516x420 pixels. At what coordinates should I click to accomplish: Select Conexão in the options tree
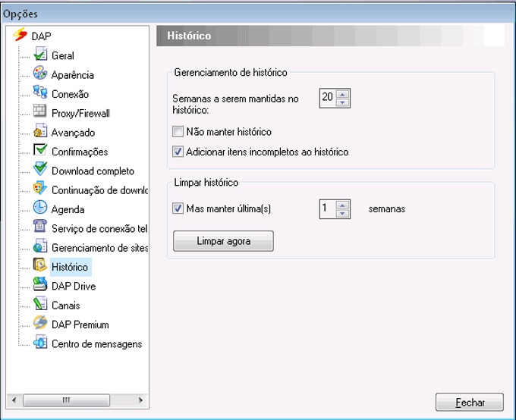(70, 94)
